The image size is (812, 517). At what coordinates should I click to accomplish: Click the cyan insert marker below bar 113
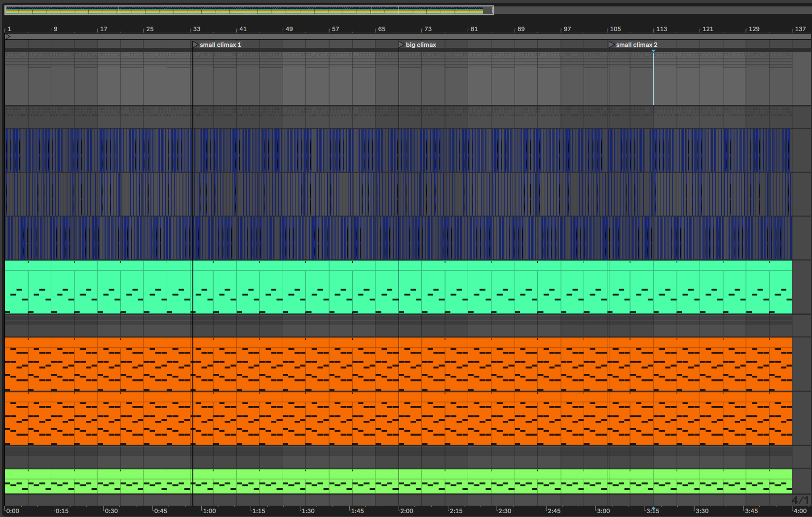653,51
